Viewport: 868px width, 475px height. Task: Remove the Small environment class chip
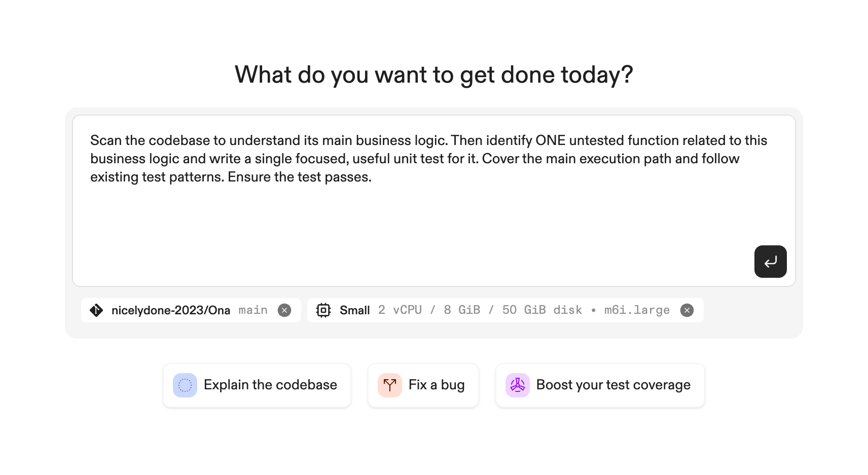[x=687, y=310]
